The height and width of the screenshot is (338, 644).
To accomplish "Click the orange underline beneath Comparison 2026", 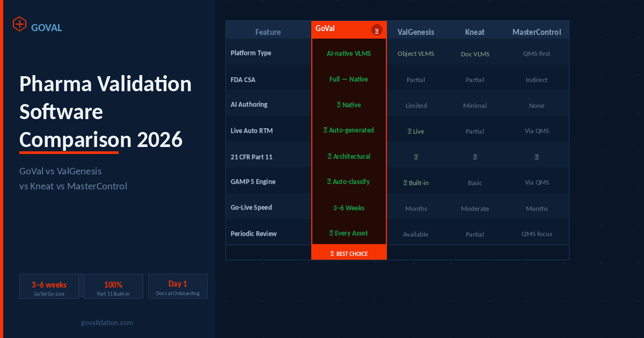I will (68, 152).
